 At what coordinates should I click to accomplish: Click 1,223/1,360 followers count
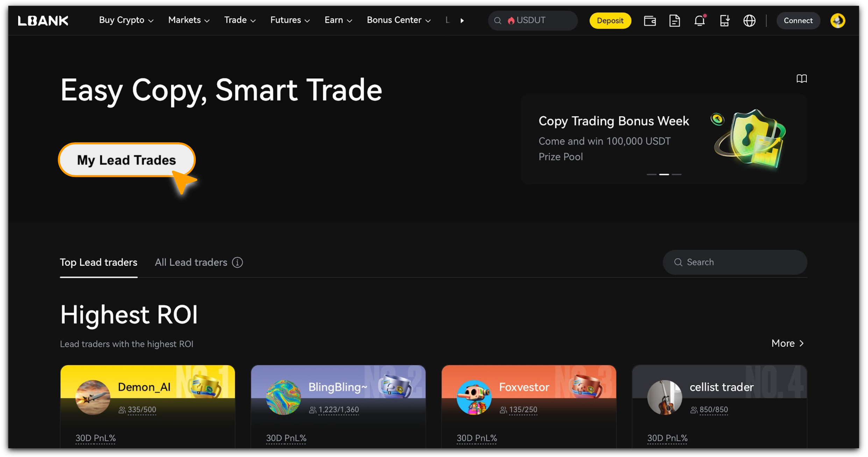(339, 410)
